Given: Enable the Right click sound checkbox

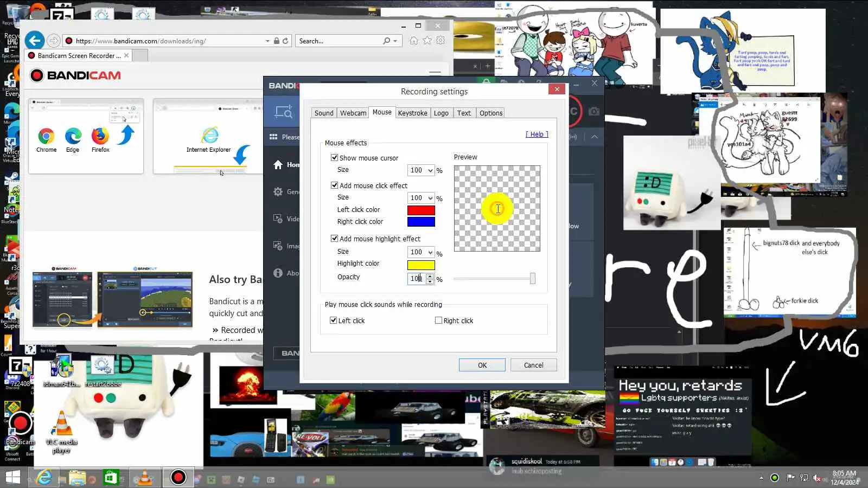Looking at the screenshot, I should (438, 320).
